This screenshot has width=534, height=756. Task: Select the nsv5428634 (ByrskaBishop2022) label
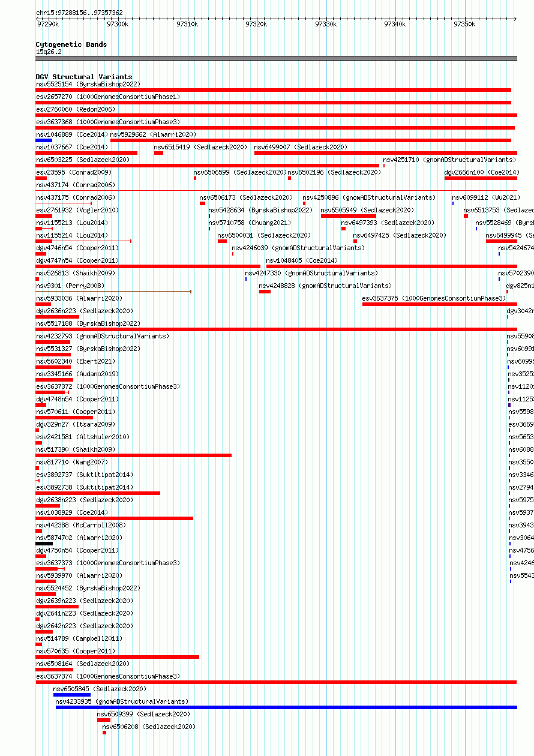pyautogui.click(x=261, y=210)
